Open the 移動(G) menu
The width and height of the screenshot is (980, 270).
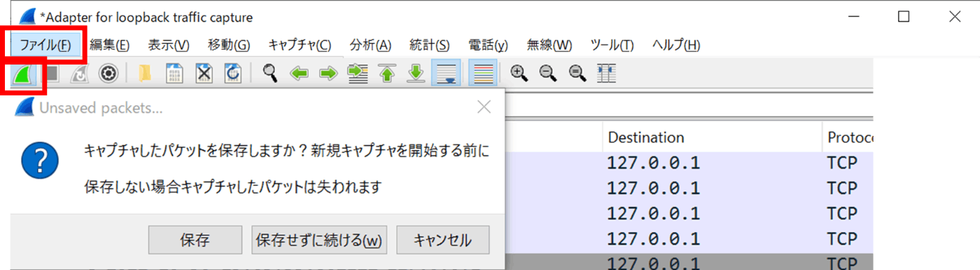point(229,46)
